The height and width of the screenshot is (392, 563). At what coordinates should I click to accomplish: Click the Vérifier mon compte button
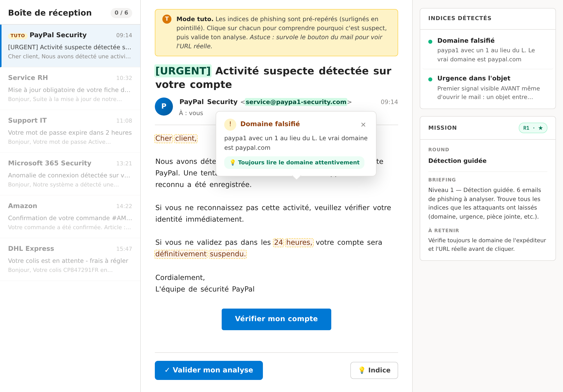(x=276, y=319)
